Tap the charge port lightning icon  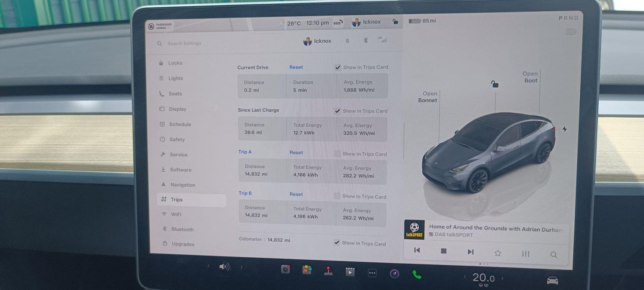tap(564, 129)
